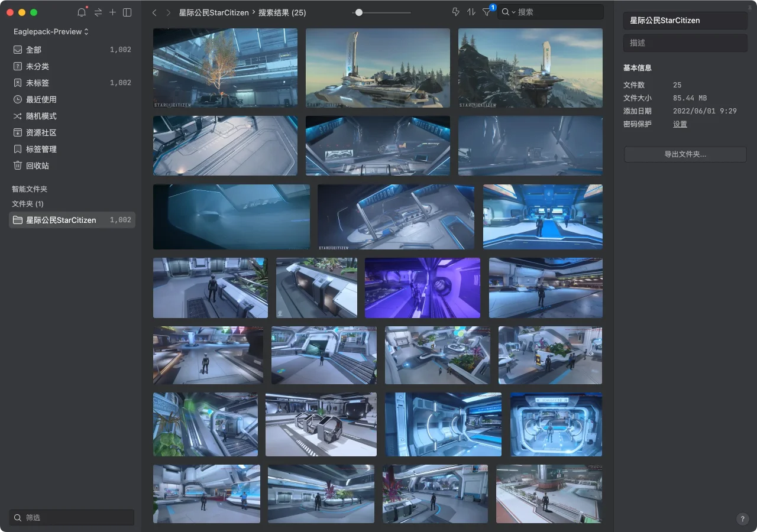Edit the folder name field 星际公民StarCitizen
Viewport: 757px width, 532px height.
tap(685, 20)
